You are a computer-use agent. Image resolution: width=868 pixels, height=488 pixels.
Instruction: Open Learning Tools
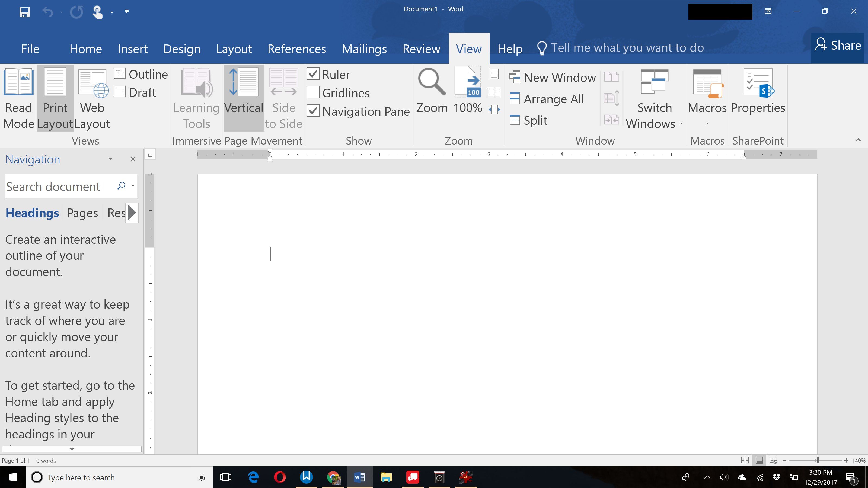tap(196, 98)
